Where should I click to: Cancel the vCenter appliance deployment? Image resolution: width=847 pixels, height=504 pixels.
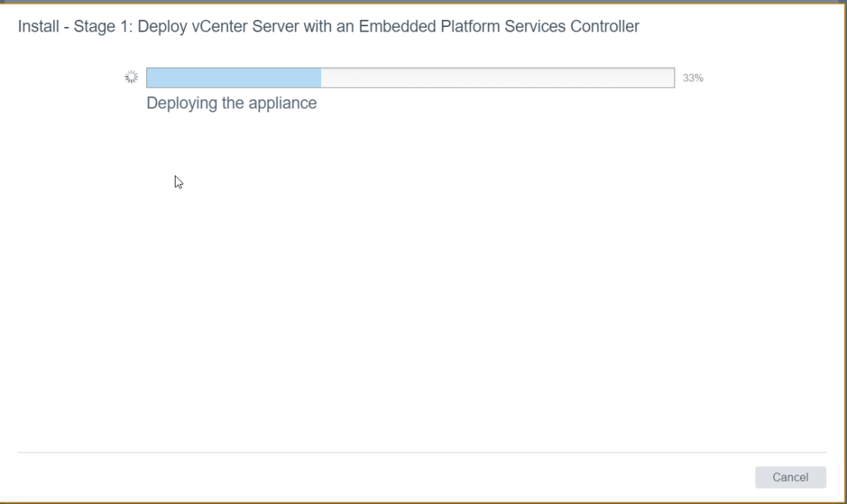click(790, 477)
